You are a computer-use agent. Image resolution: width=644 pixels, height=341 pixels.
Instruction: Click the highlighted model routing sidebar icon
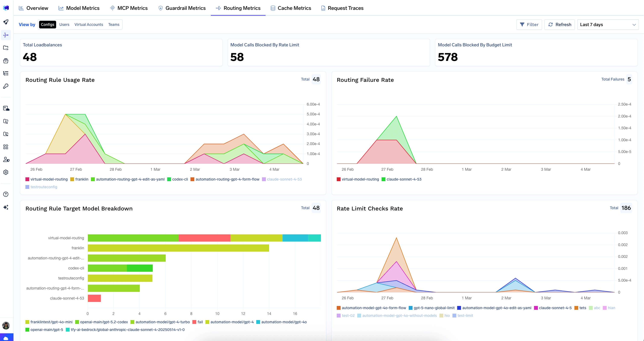[x=6, y=35]
